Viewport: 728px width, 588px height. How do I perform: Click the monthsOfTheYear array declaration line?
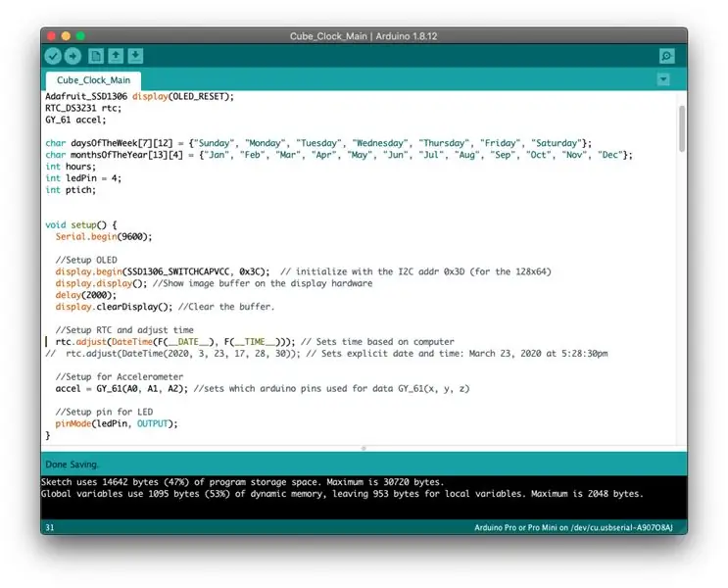339,155
